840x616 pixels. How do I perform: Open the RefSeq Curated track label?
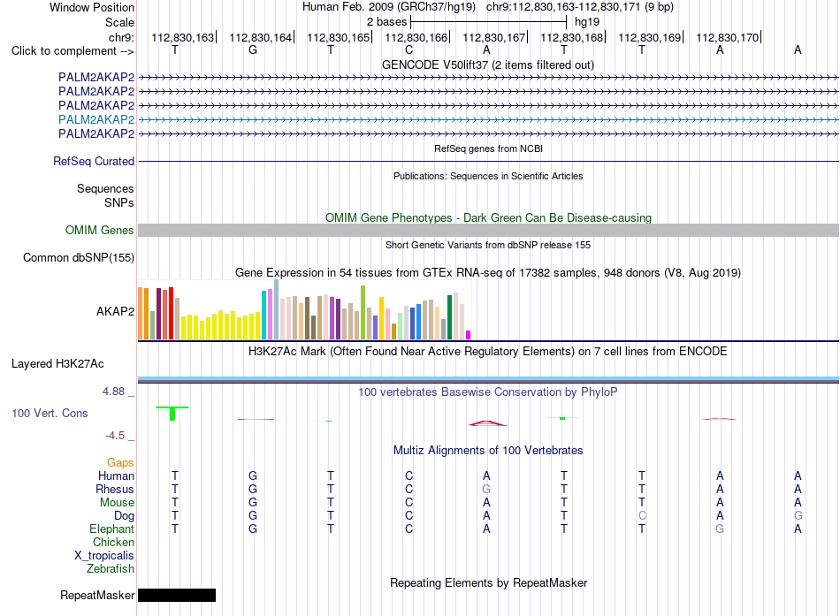(x=94, y=161)
